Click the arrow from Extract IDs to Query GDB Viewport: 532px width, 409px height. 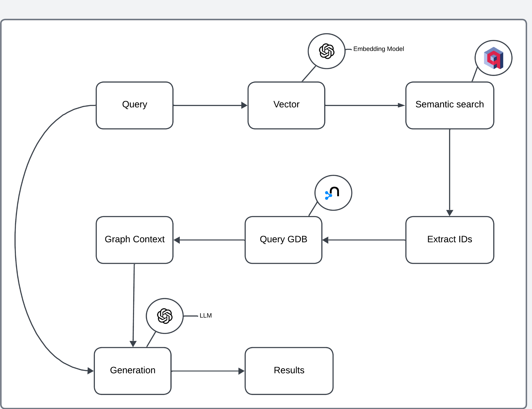click(x=364, y=240)
